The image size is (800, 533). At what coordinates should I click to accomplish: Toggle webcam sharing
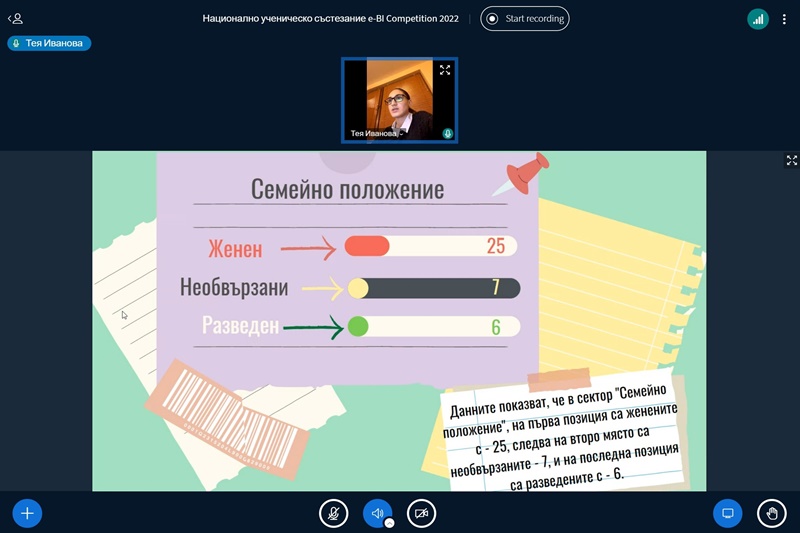click(x=421, y=513)
